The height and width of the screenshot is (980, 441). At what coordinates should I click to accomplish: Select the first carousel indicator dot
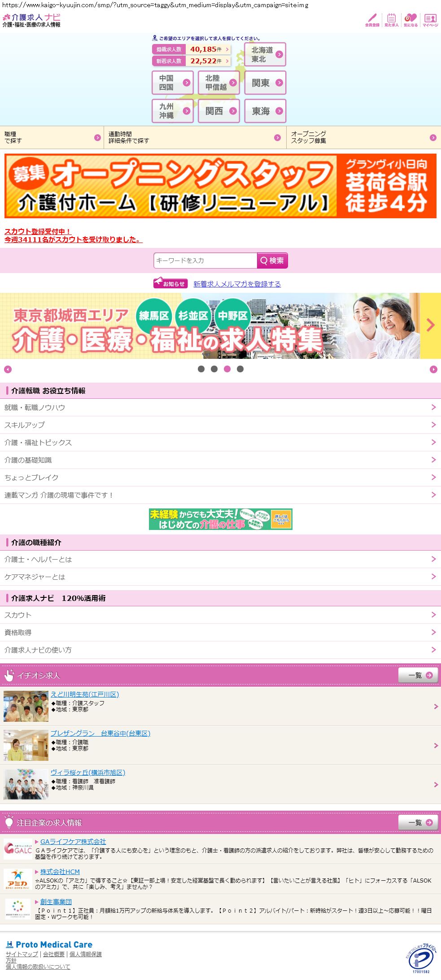[201, 369]
